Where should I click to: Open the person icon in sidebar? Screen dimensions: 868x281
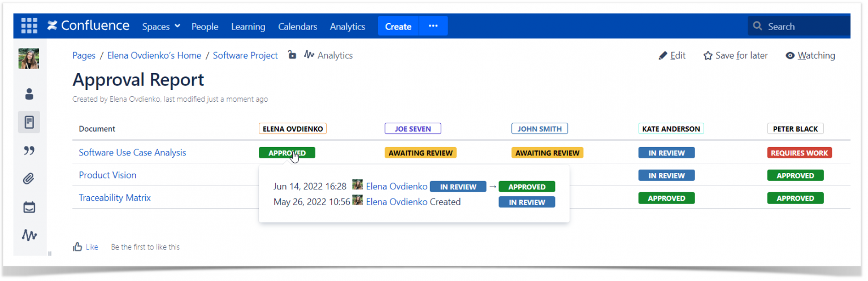(29, 94)
